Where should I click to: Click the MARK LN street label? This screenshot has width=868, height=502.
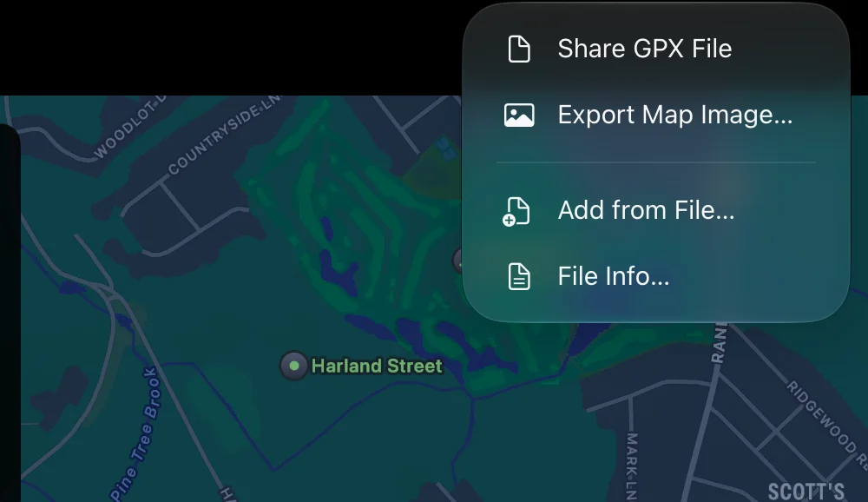coord(632,466)
